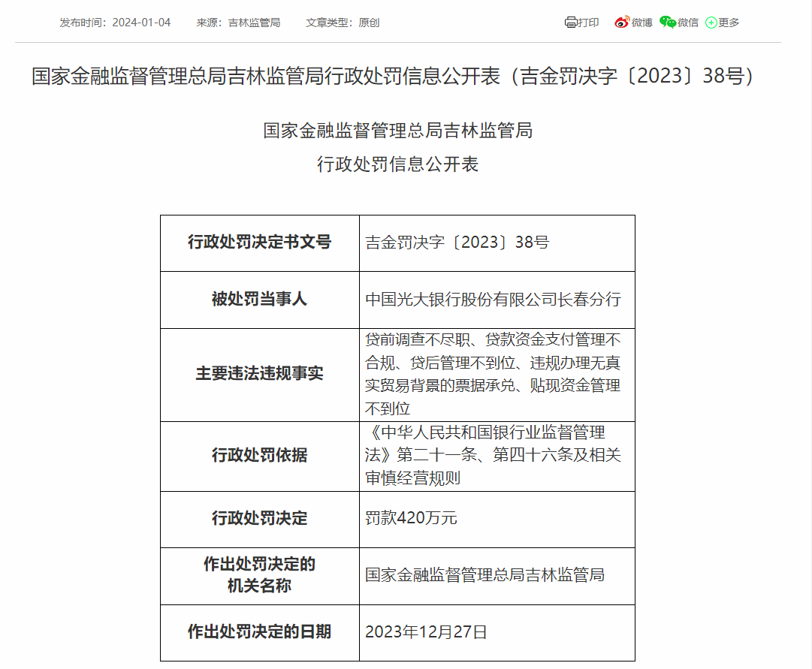Click the Weibo share icon
Screen dimensions: 812x669
click(x=621, y=23)
